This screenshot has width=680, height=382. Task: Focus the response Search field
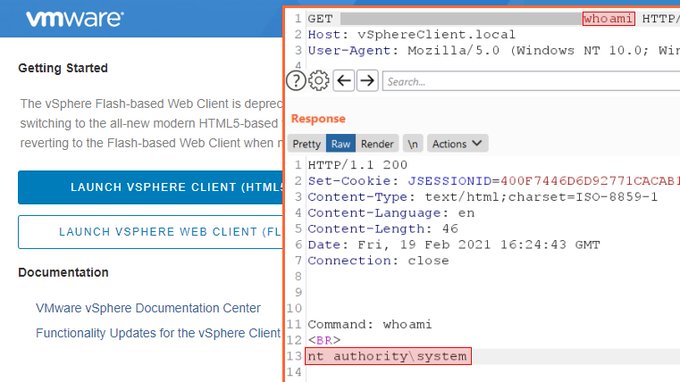531,81
